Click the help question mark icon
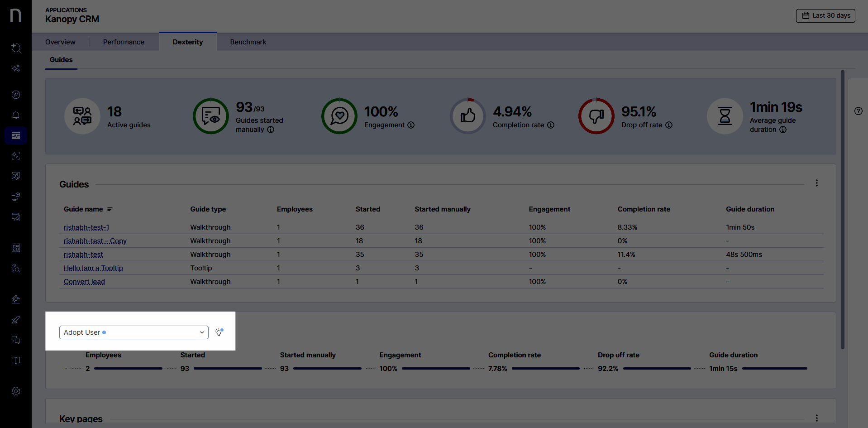Viewport: 868px width, 428px height. [x=858, y=111]
